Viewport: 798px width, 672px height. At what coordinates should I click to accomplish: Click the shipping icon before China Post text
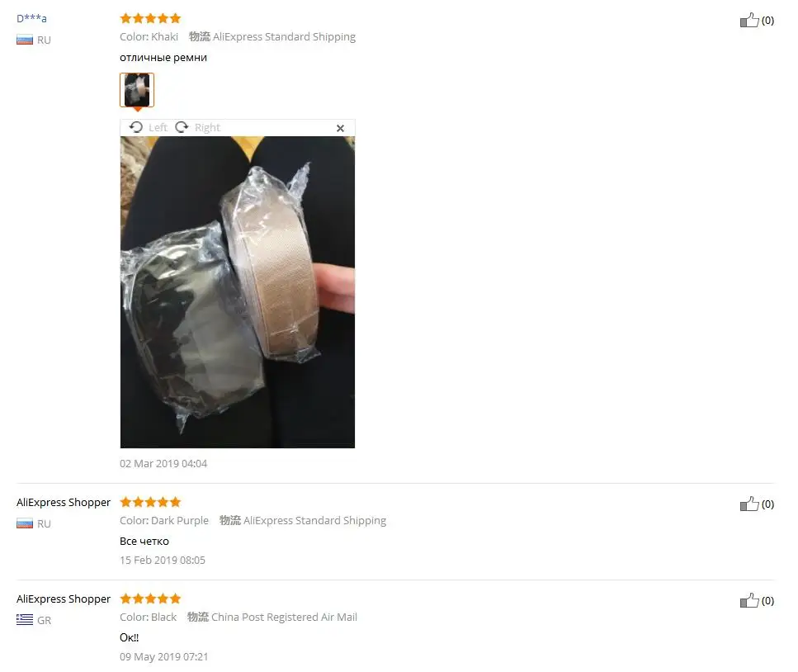pyautogui.click(x=198, y=617)
